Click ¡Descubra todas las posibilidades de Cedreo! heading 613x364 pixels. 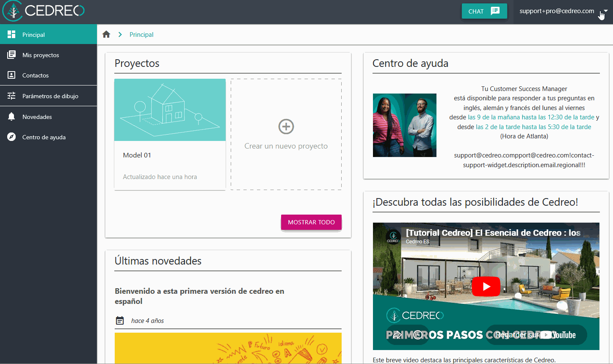(475, 202)
